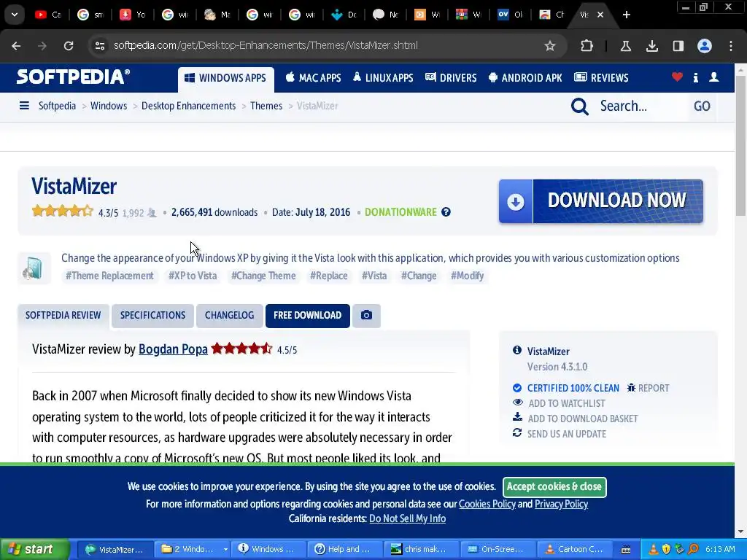Click the DOWNLOAD NOW button
This screenshot has height=560, width=747.
(601, 201)
